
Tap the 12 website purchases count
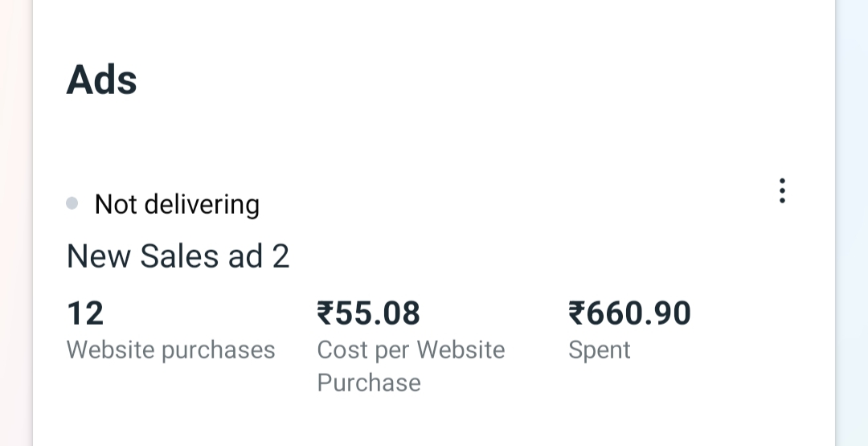coord(85,313)
